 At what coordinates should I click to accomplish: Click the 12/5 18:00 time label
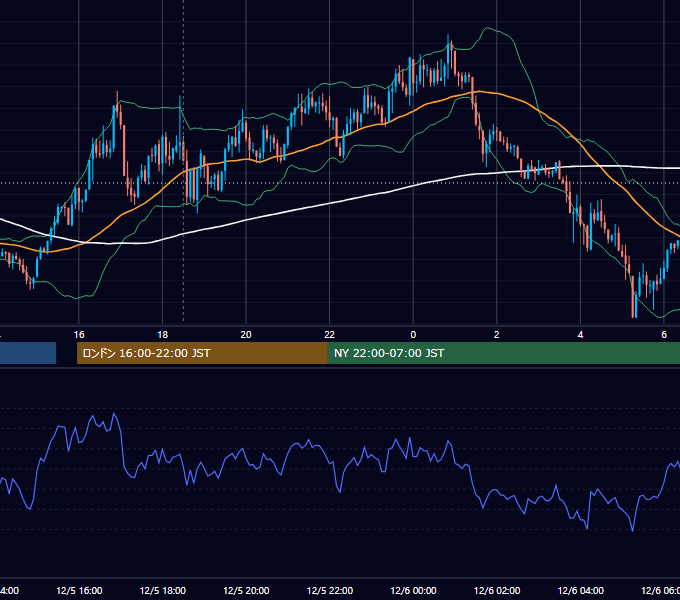pos(163,590)
